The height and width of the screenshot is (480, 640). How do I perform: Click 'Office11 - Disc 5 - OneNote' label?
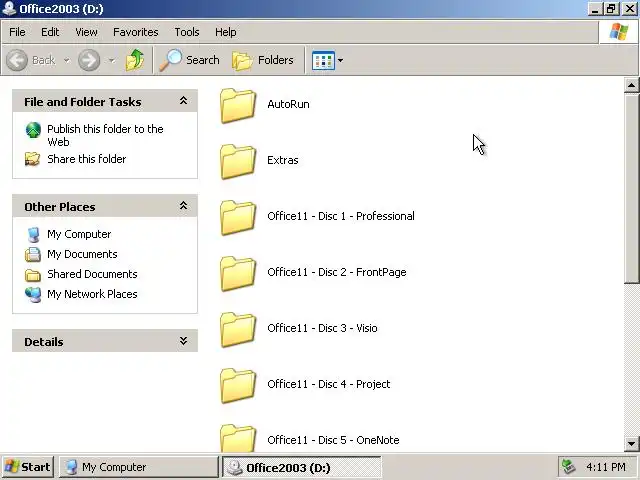point(333,440)
